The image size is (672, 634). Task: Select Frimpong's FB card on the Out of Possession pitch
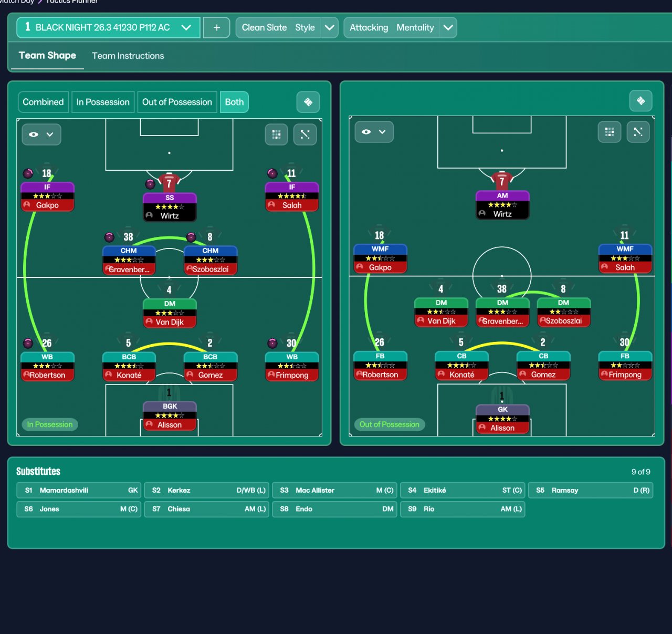pos(625,365)
